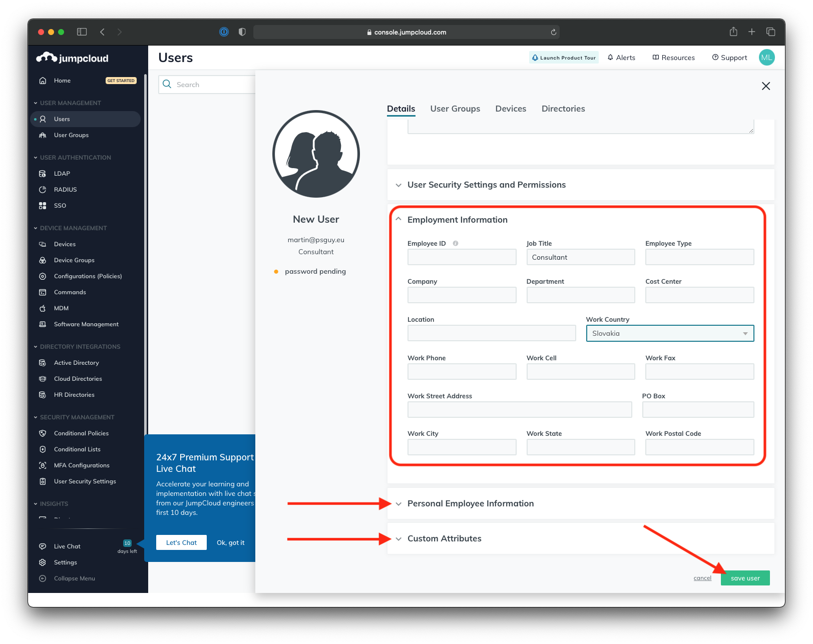Image resolution: width=813 pixels, height=644 pixels.
Task: Switch to the User Groups tab
Action: 455,109
